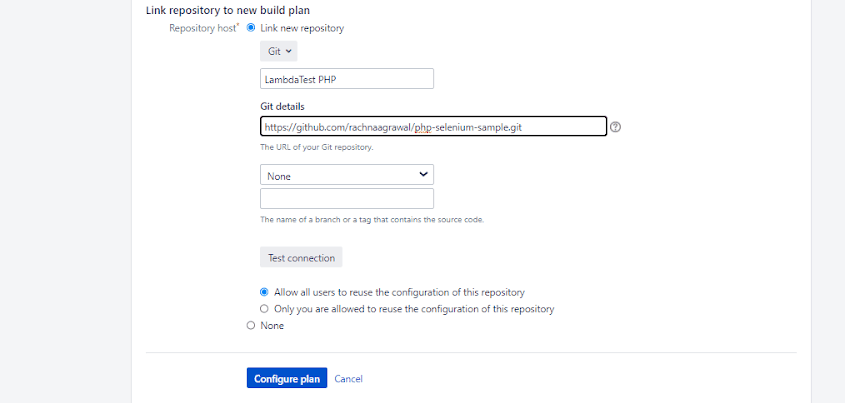Click the required asterisk beside Repository host
The image size is (845, 403).
click(x=237, y=26)
